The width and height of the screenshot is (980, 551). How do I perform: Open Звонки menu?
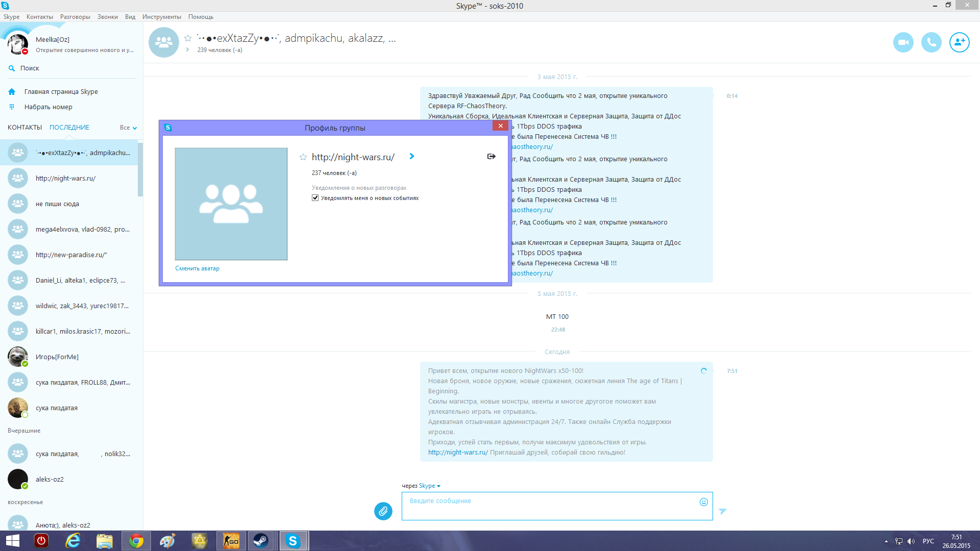[x=107, y=17]
